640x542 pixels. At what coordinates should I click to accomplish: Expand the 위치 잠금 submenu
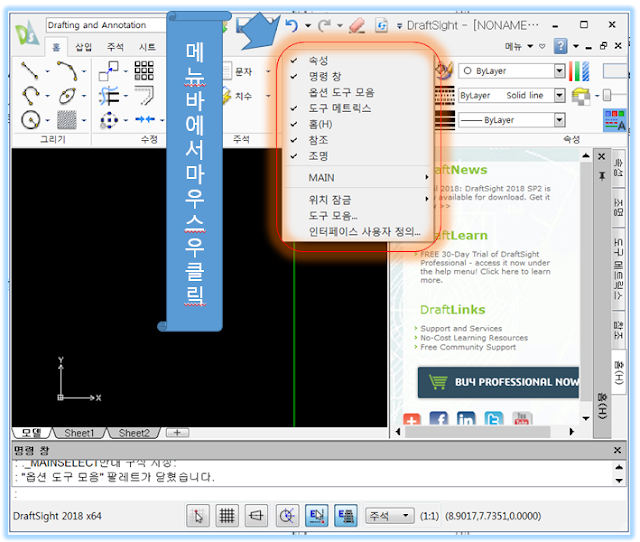(358, 200)
